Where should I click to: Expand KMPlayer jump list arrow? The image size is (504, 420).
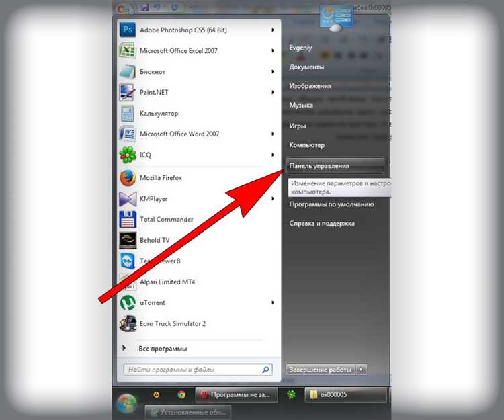pos(273,199)
